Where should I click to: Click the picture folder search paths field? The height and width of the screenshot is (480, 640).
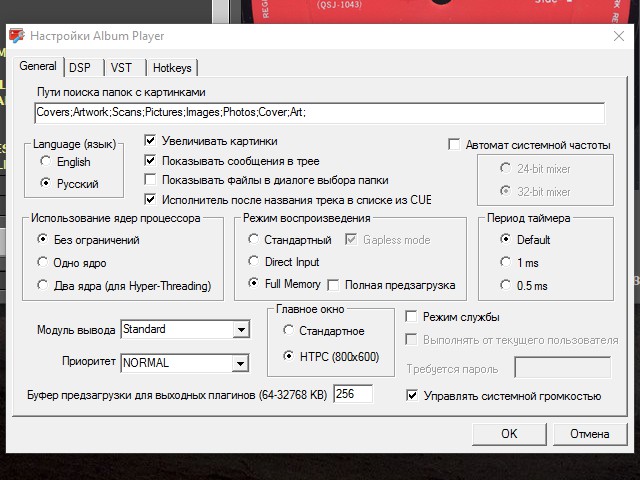[x=320, y=113]
